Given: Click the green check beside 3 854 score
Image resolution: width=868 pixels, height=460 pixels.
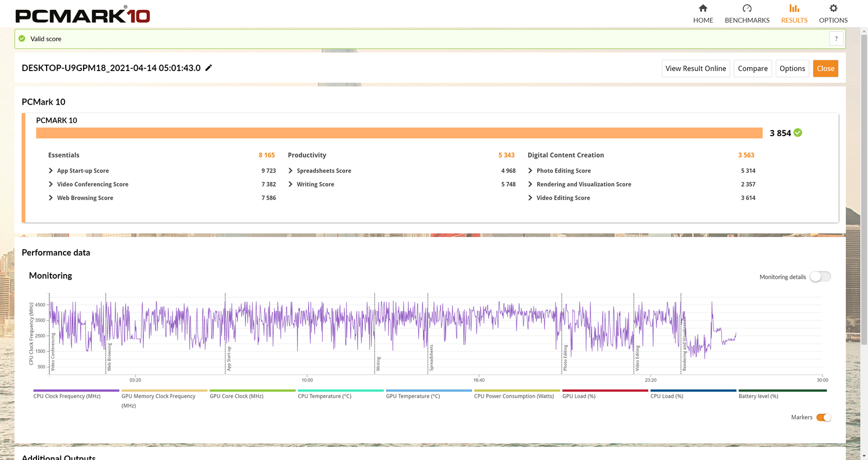Looking at the screenshot, I should tap(798, 133).
